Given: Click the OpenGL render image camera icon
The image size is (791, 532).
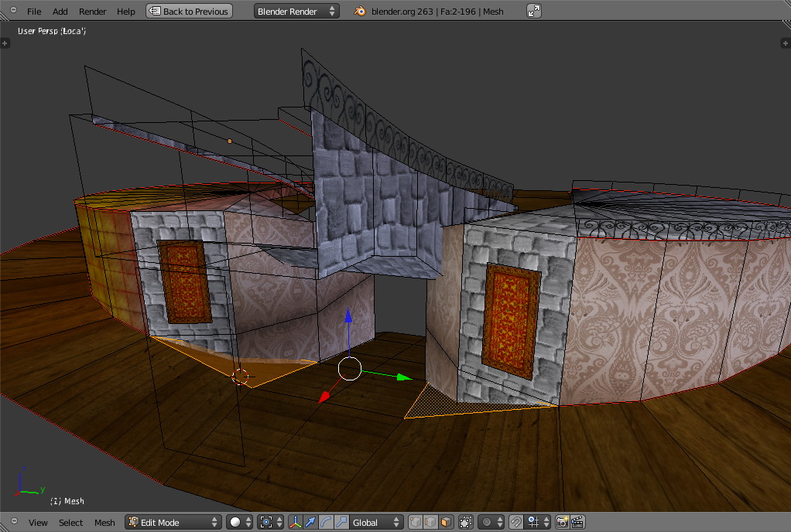Looking at the screenshot, I should 562,523.
